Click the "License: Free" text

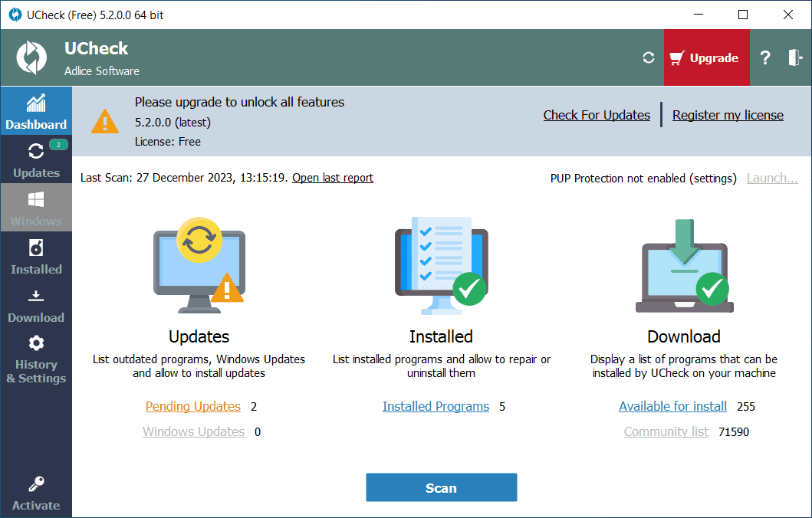click(x=168, y=141)
